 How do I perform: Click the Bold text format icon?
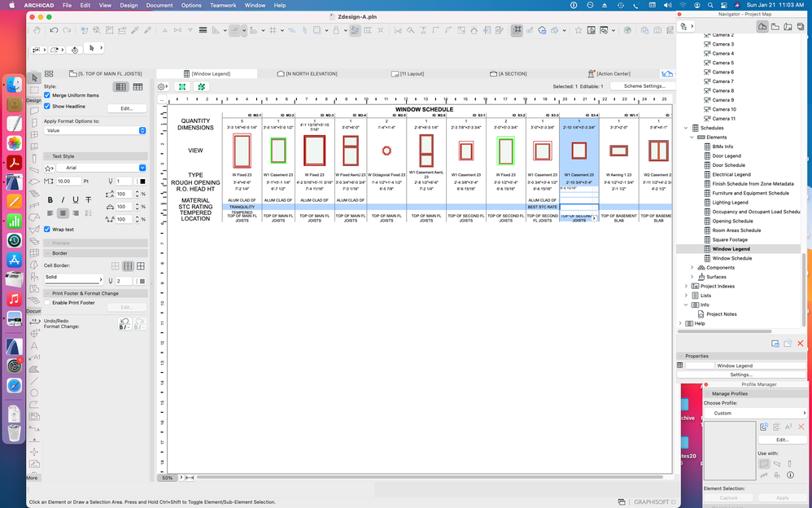pos(50,199)
